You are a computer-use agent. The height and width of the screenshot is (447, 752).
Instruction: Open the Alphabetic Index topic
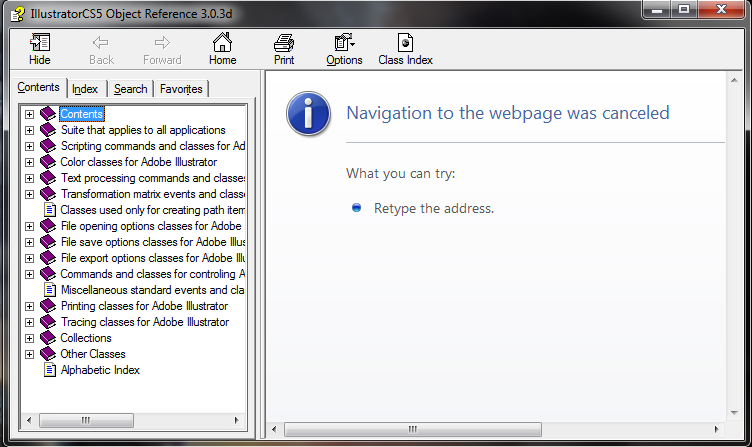tap(100, 370)
